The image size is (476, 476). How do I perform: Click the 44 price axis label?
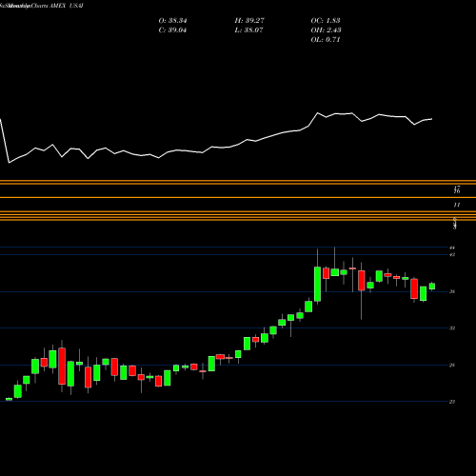(452, 248)
